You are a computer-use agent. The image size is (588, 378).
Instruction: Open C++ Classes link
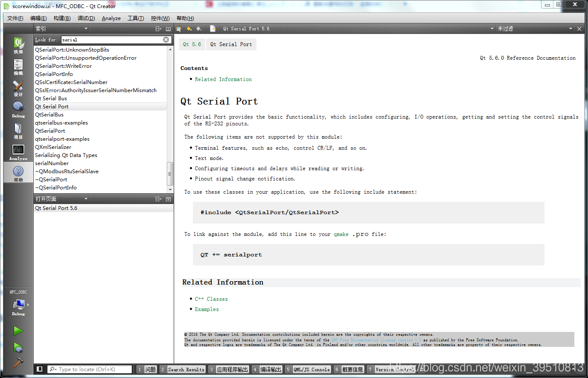pos(211,299)
